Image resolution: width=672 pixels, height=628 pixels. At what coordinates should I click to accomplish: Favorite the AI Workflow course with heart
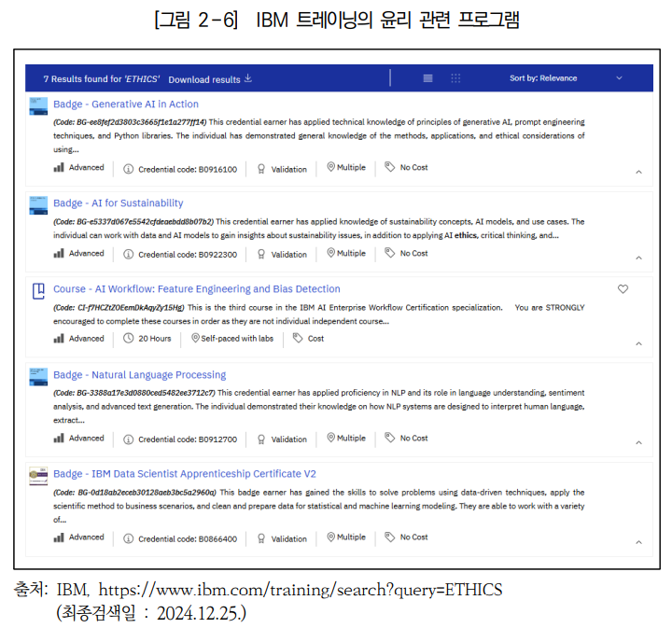tap(623, 289)
